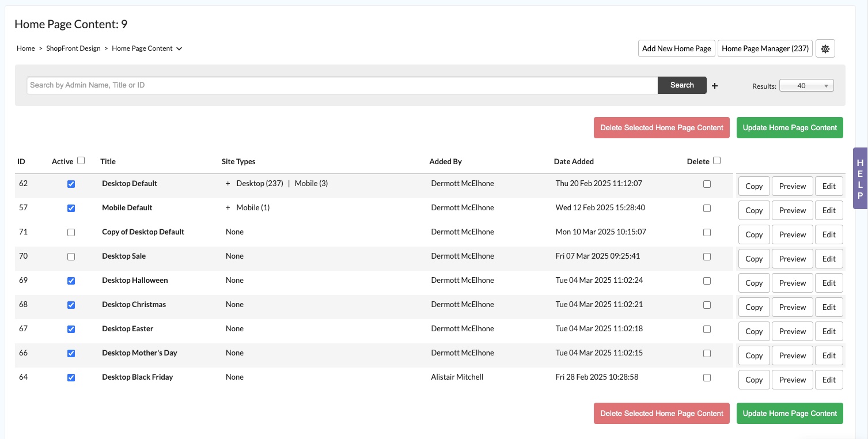868x439 pixels.
Task: Select all rows with header Delete checkbox
Action: (x=717, y=161)
